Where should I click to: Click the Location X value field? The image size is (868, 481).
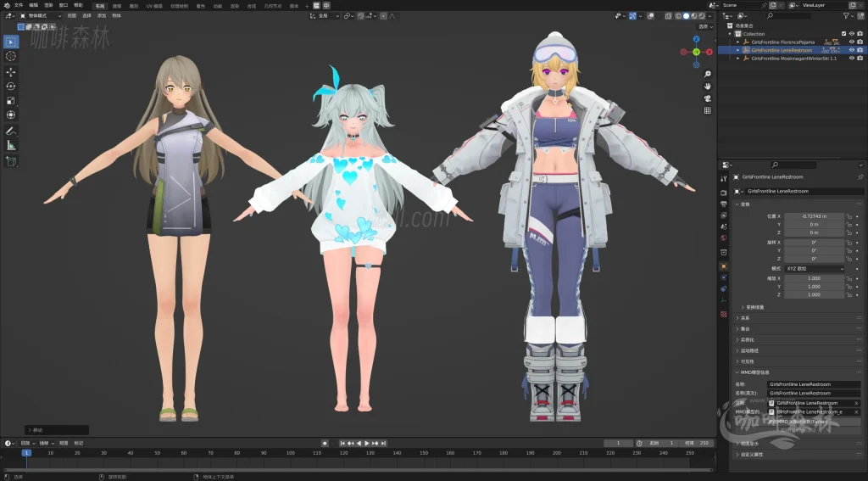[x=814, y=216]
